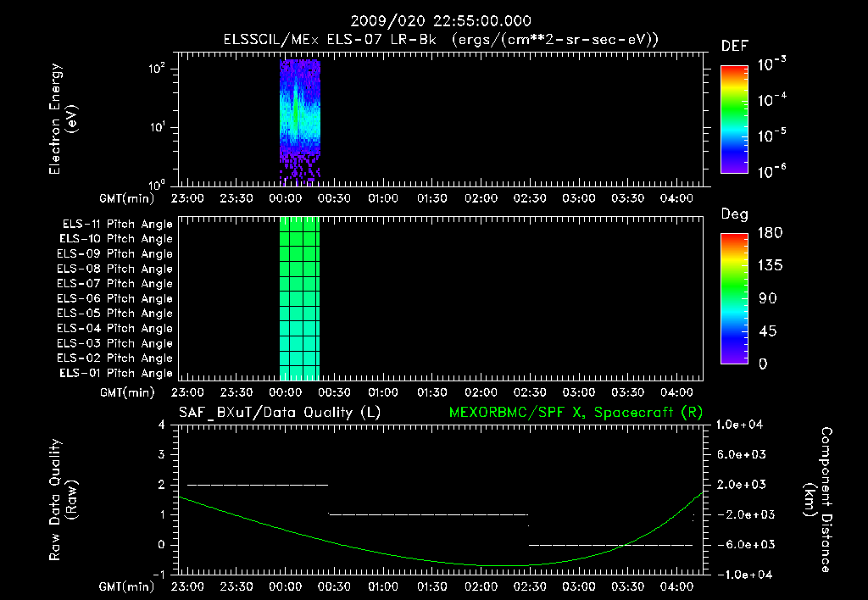
Task: Click the data quality line at level 0
Action: [x=610, y=545]
